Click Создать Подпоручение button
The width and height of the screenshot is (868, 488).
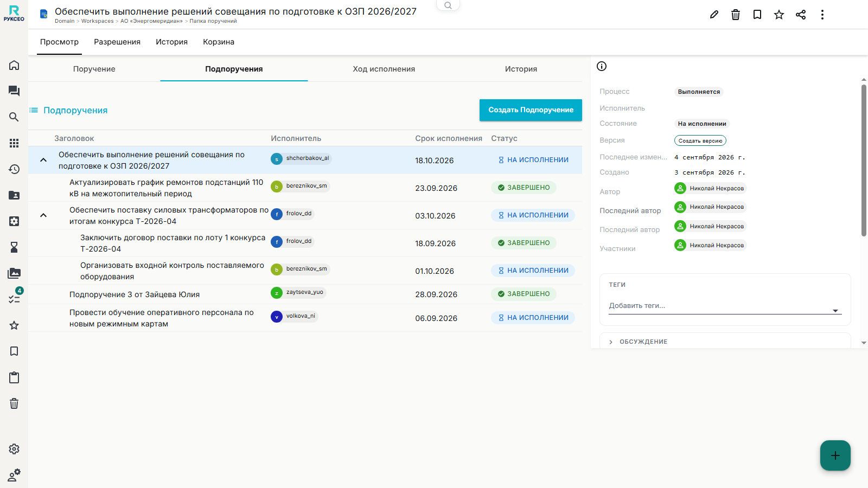[x=531, y=110]
